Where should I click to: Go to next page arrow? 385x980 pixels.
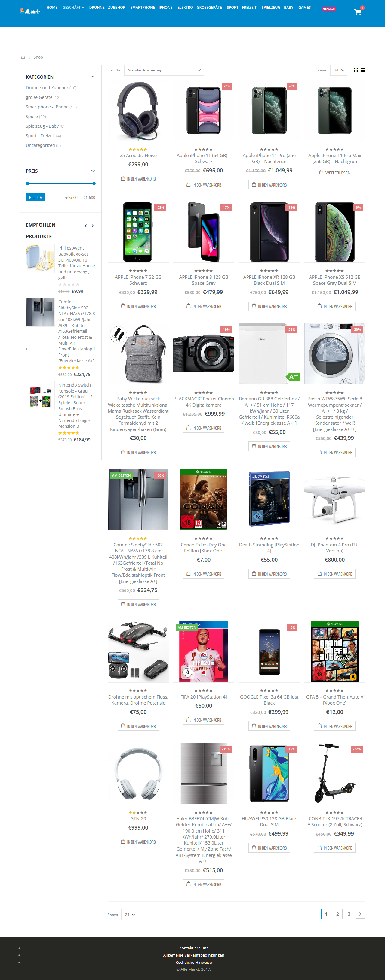click(360, 914)
